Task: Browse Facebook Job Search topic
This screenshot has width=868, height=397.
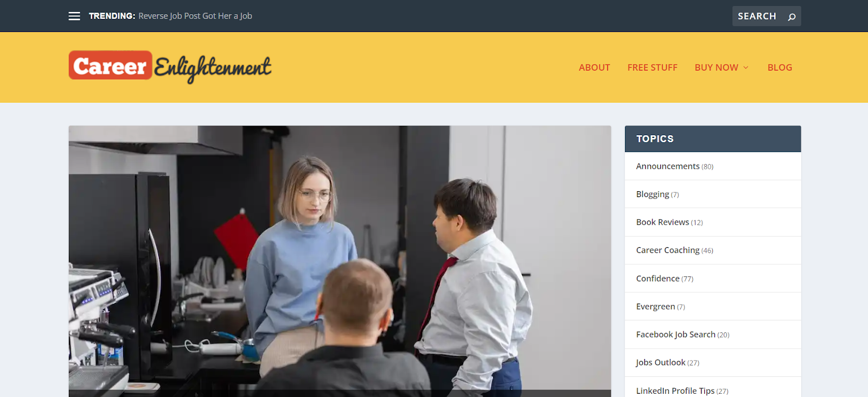Action: point(675,335)
